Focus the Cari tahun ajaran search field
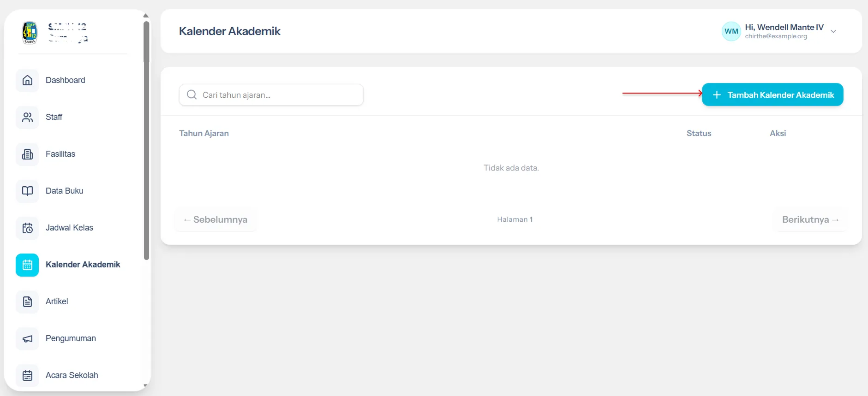 click(271, 95)
